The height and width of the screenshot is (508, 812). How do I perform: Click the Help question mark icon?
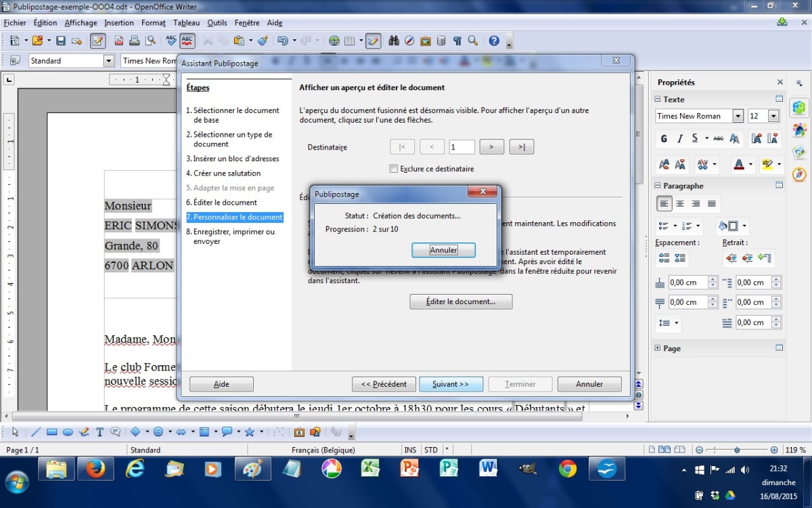[x=494, y=41]
